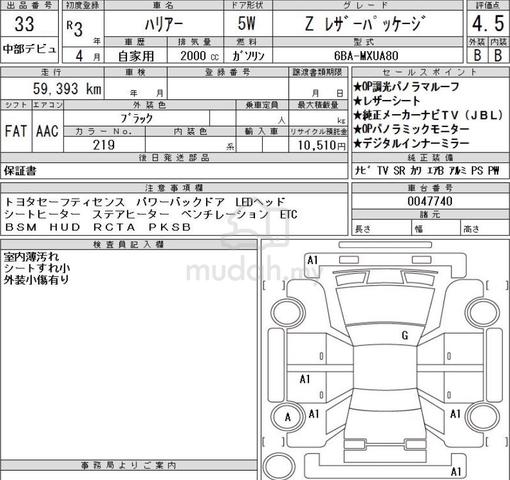Screen dimensions: 510x480
Task: Select the exterior color ブラック
Action: tap(137, 118)
